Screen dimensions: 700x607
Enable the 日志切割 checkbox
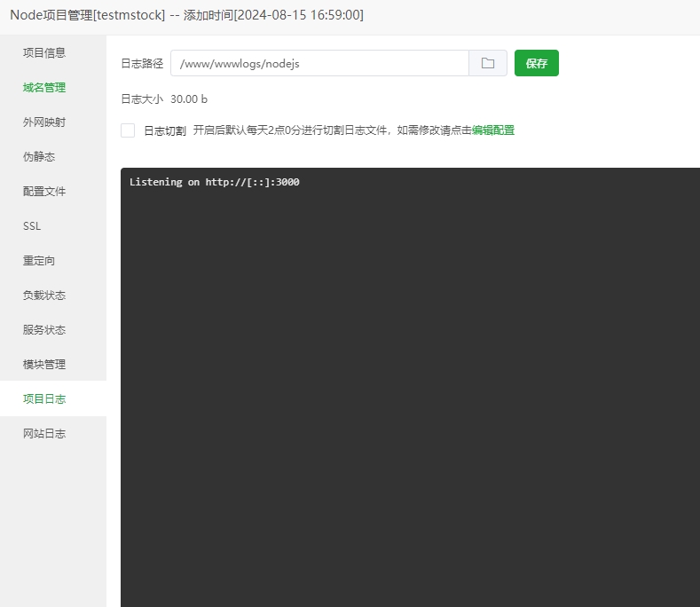128,130
